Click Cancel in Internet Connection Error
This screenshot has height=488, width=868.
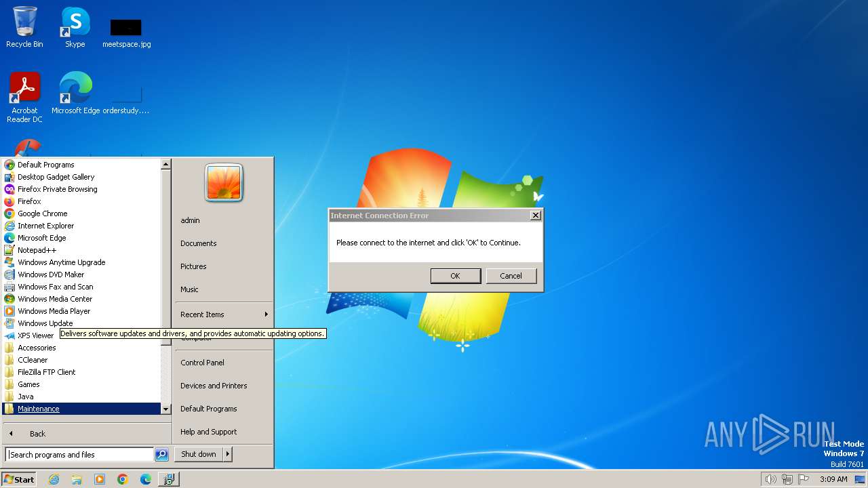coord(511,276)
